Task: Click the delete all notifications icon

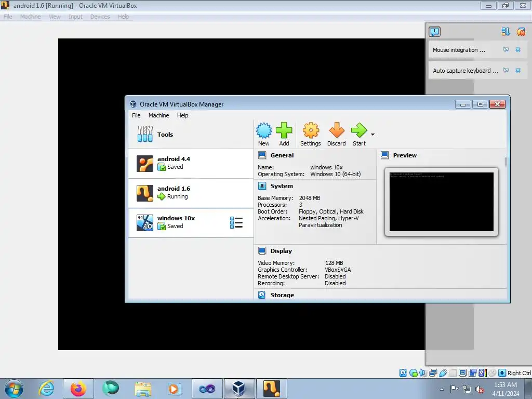Action: 521,32
